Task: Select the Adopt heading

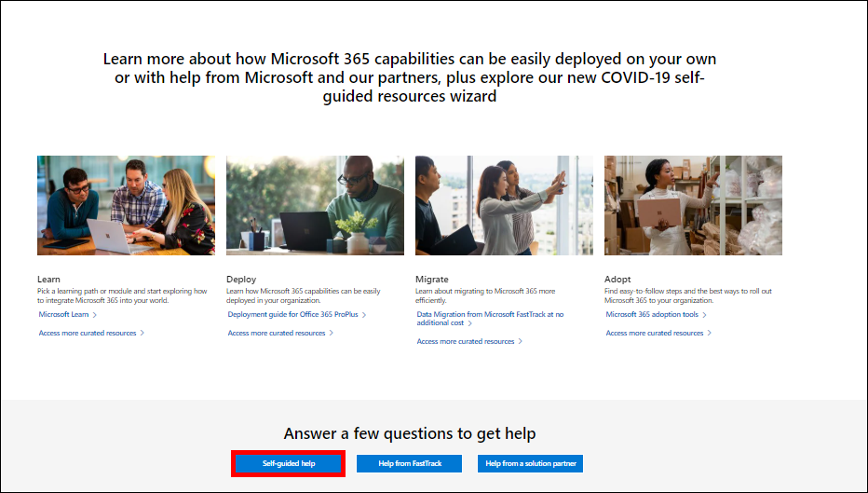Action: click(x=617, y=280)
